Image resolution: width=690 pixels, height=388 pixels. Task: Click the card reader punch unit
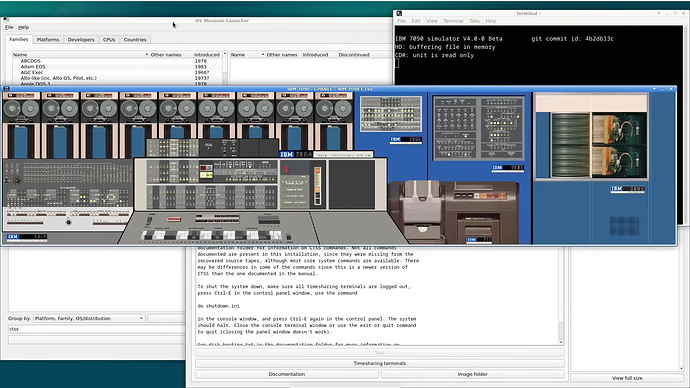[x=454, y=212]
